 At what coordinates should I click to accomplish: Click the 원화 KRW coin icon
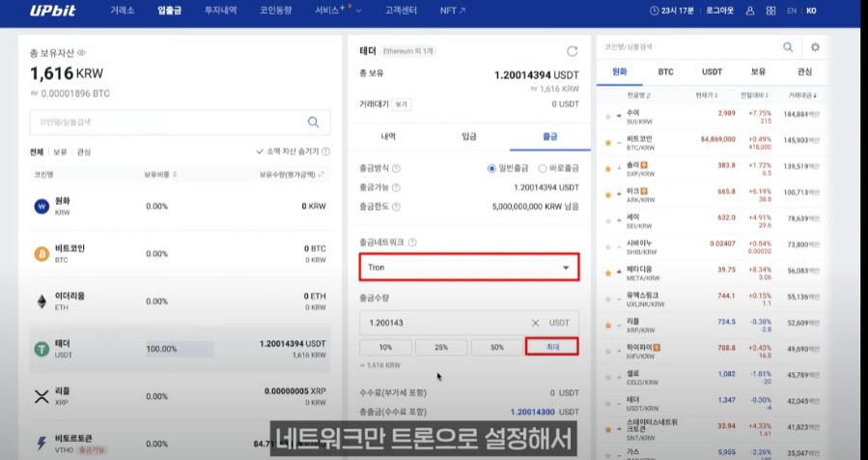coord(42,206)
